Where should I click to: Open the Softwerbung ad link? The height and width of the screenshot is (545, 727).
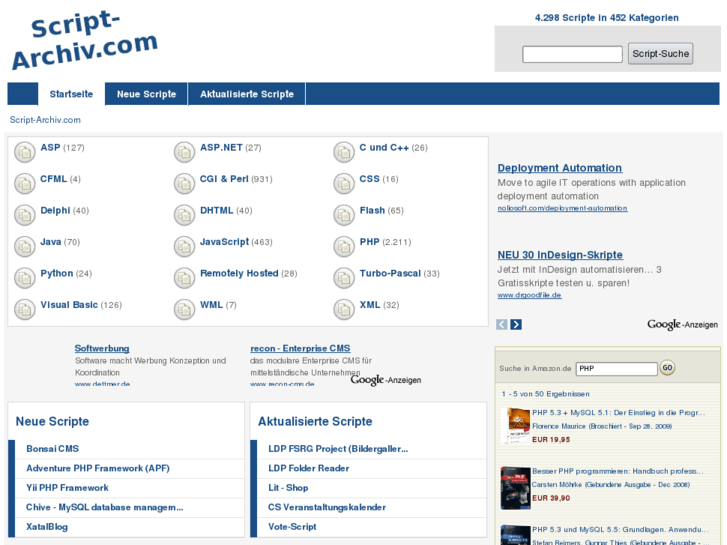[102, 348]
